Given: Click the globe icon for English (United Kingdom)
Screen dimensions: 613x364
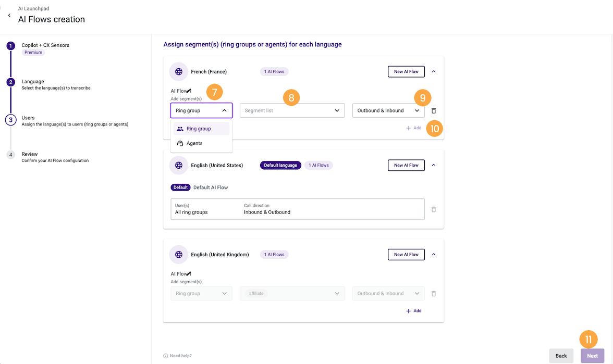Looking at the screenshot, I should click(178, 254).
